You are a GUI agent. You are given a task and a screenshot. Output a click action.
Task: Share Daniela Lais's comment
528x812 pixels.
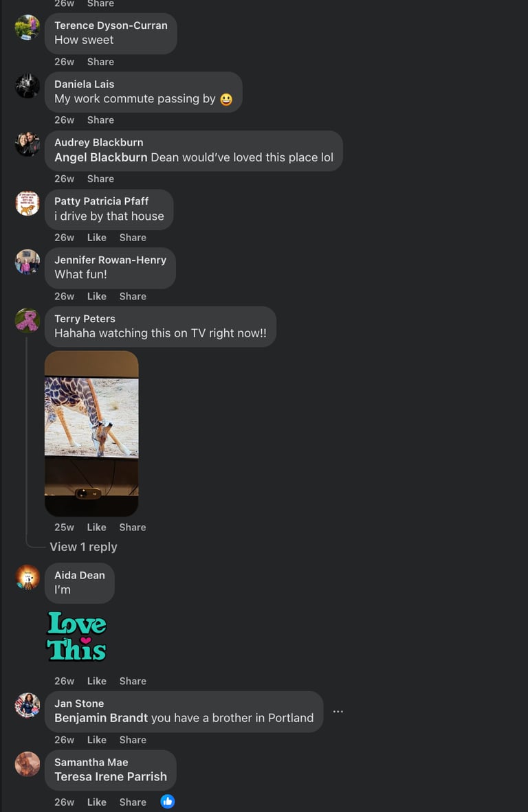coord(100,120)
